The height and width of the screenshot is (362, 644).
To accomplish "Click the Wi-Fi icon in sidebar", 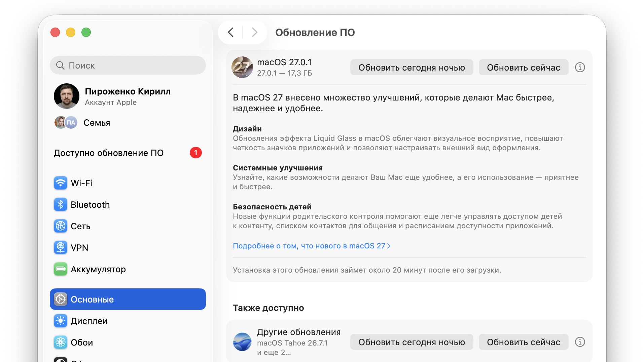I will pyautogui.click(x=61, y=183).
